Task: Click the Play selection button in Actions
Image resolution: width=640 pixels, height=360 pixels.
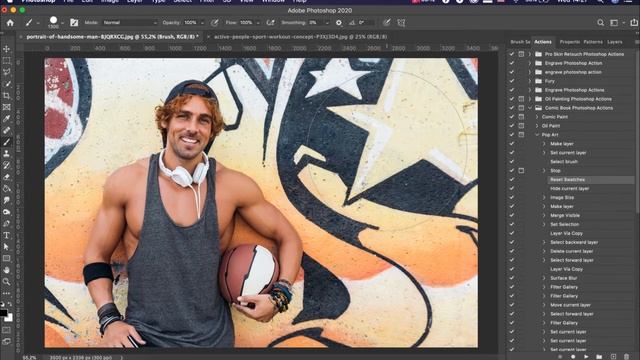Action: tap(586, 357)
